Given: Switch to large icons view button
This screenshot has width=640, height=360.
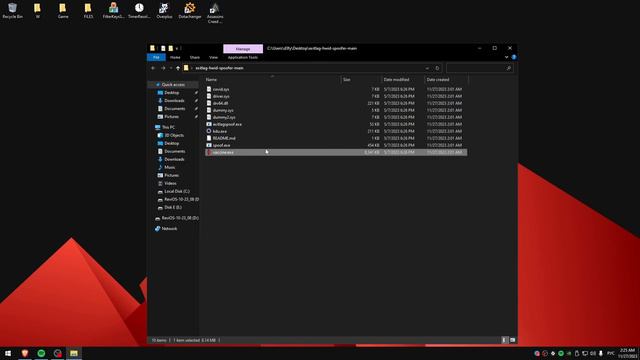Looking at the screenshot, I should point(513,340).
